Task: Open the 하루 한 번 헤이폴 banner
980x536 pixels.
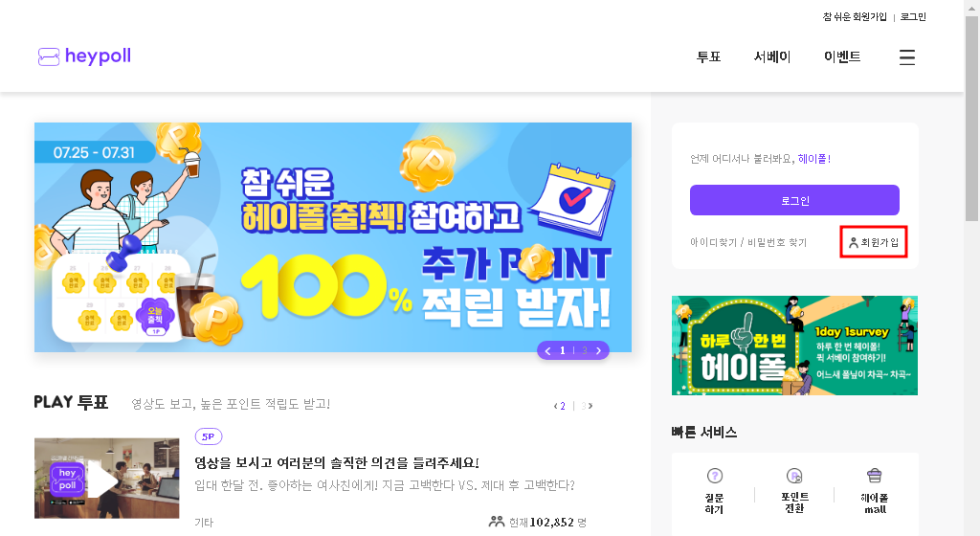Action: pos(794,346)
